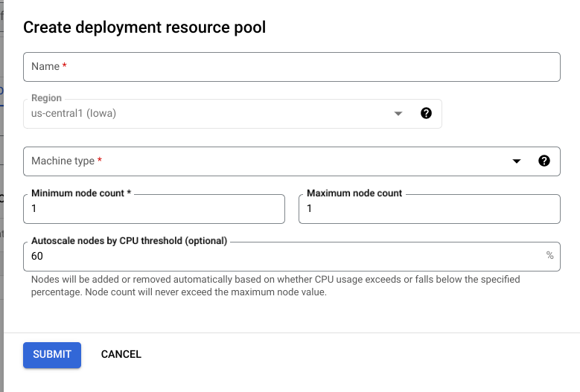Edit the Autoscale CPU threshold value 60
The width and height of the screenshot is (580, 392).
[x=283, y=256]
